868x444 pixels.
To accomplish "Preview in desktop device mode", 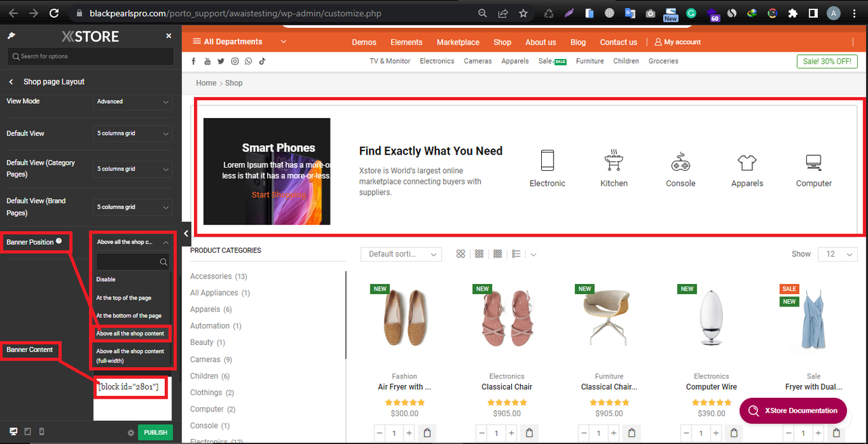I will pos(13,432).
